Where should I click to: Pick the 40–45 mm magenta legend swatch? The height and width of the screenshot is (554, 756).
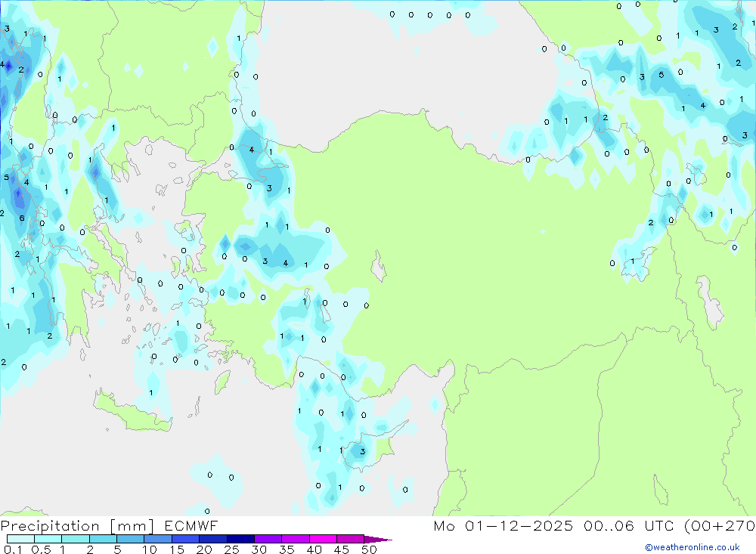[323, 539]
